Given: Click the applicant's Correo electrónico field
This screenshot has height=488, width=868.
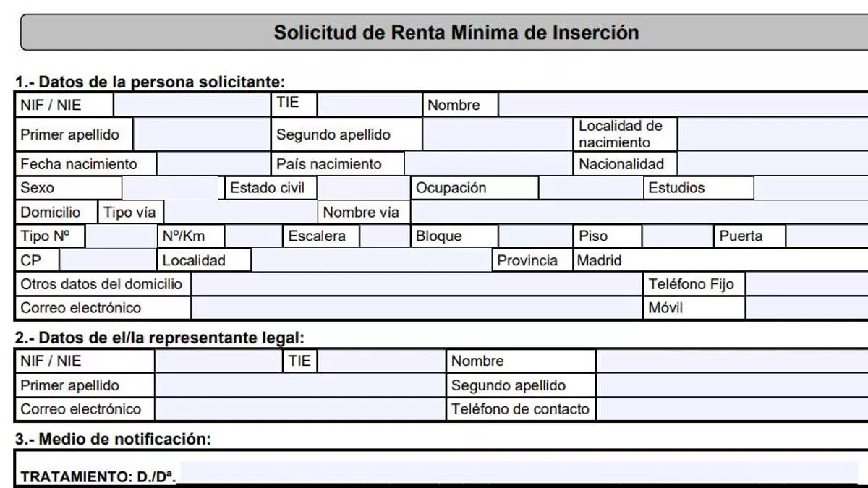Looking at the screenshot, I should (416, 308).
